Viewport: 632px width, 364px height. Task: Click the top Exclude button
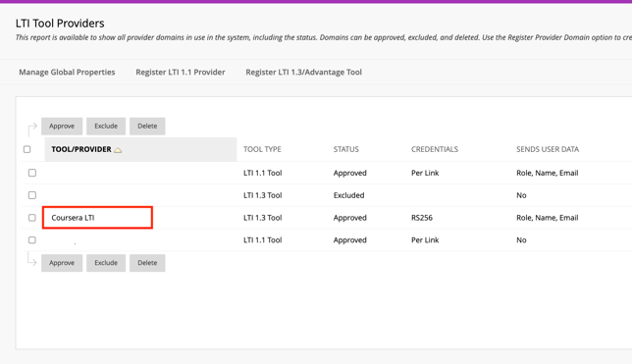coord(106,127)
